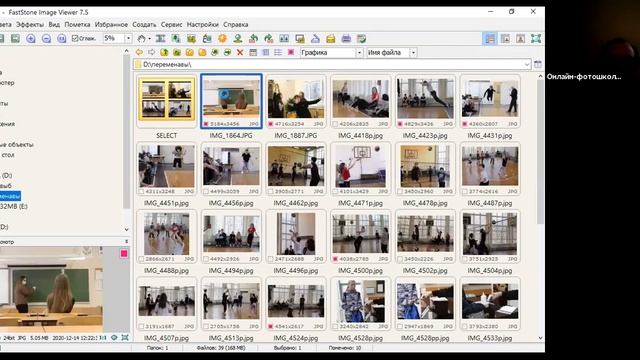Screen dimensions: 640x360
Task: Click the Print toolbar icon
Action: point(346,39)
